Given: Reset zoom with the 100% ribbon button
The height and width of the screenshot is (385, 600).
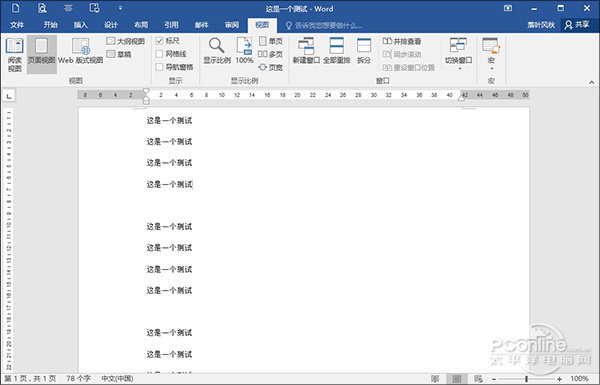Looking at the screenshot, I should [244, 51].
